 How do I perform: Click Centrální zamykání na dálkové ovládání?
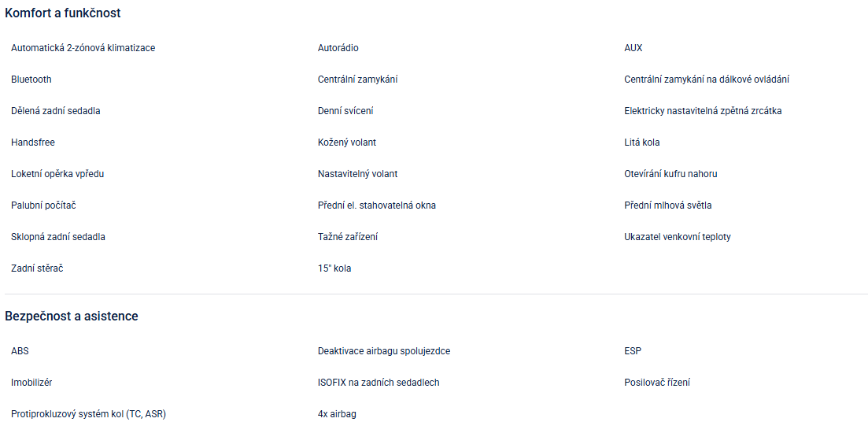[x=706, y=80]
